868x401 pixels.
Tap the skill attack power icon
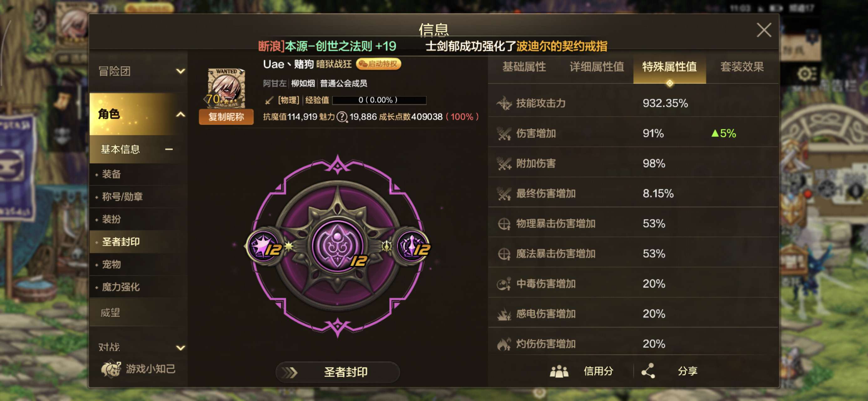(504, 103)
